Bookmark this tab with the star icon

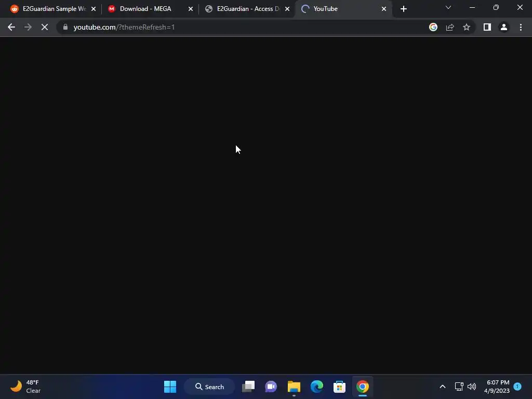[467, 27]
